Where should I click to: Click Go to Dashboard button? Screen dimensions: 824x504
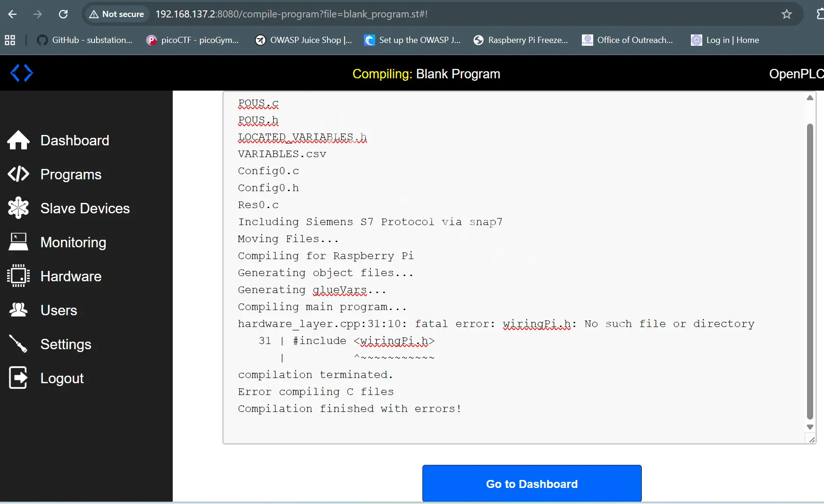pos(532,484)
